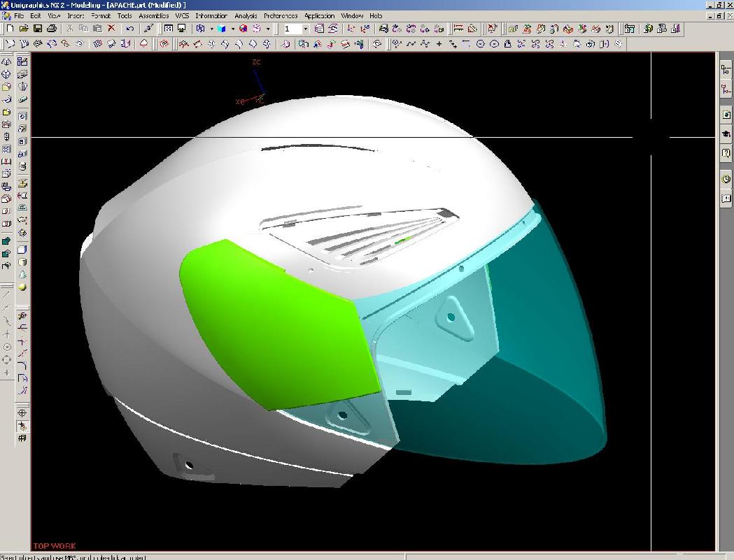
Task: Open the Insert menu
Action: click(x=76, y=15)
